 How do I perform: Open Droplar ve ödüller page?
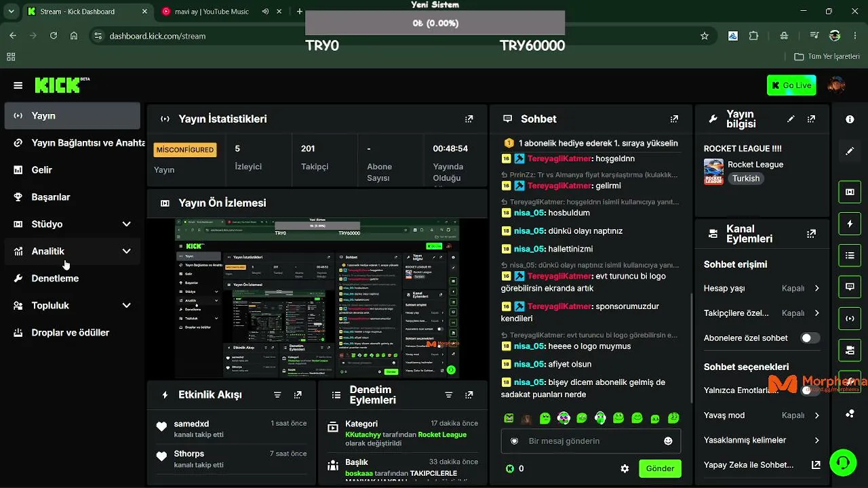pos(73,332)
